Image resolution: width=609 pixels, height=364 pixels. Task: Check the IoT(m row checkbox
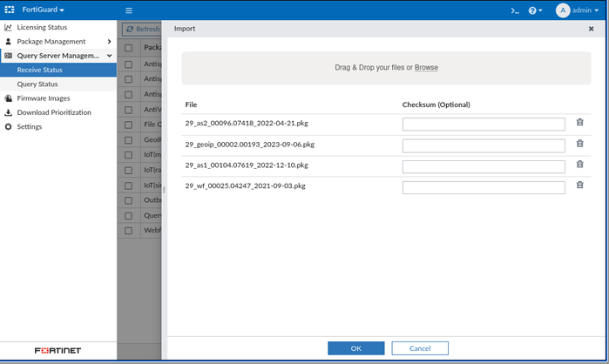click(128, 155)
